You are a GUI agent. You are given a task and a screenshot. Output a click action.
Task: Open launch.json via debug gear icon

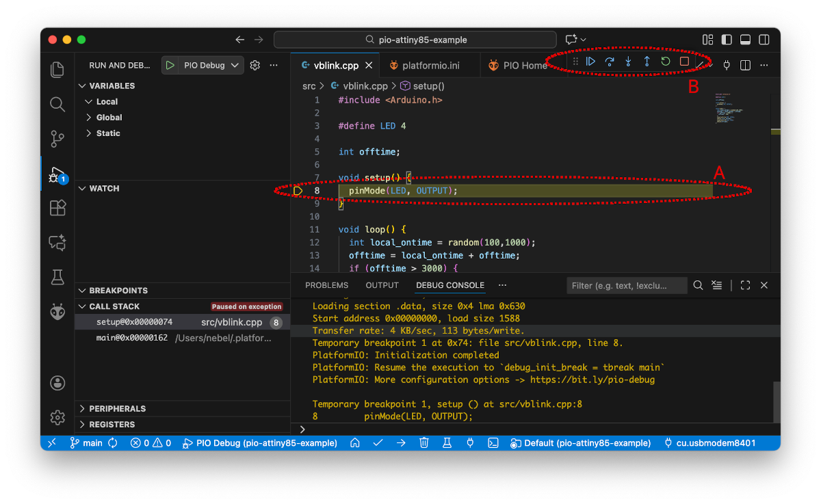pyautogui.click(x=255, y=65)
